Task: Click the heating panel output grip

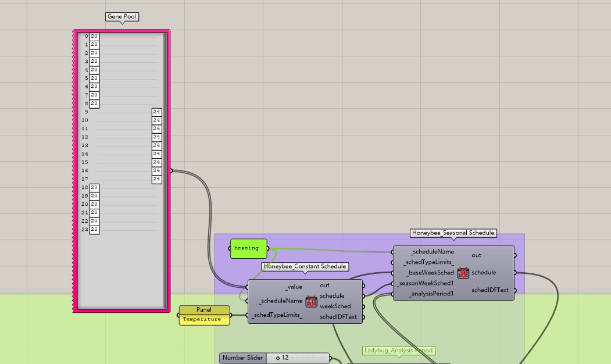Action: (268, 248)
